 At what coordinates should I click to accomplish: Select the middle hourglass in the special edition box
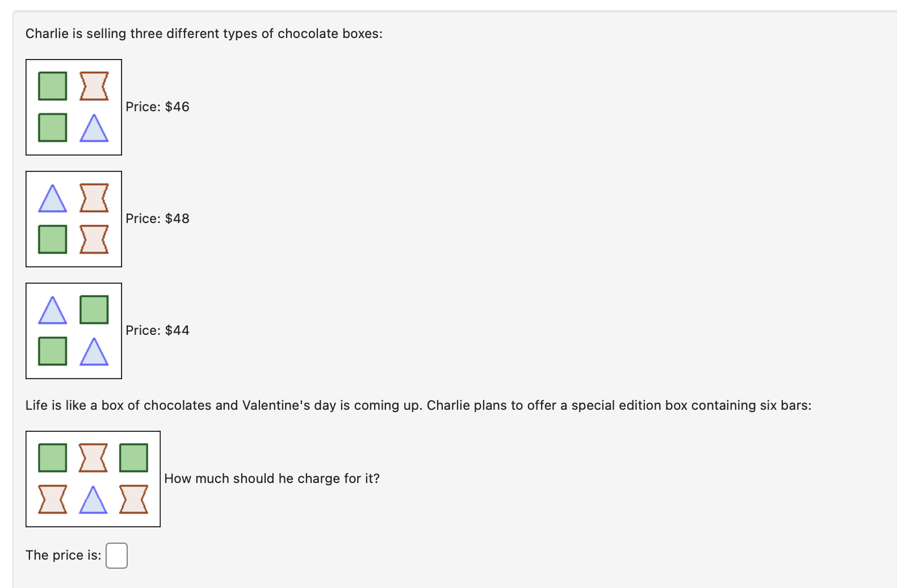pos(94,457)
